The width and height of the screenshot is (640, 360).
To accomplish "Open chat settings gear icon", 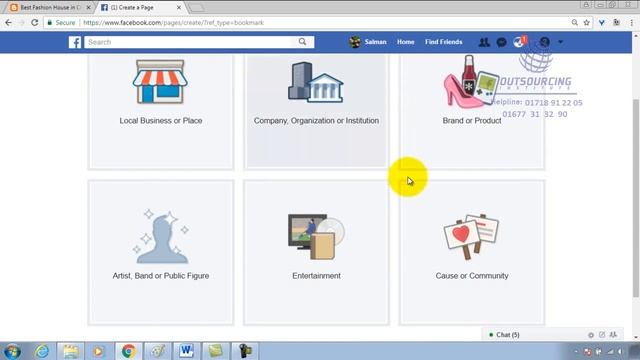I will [x=591, y=335].
